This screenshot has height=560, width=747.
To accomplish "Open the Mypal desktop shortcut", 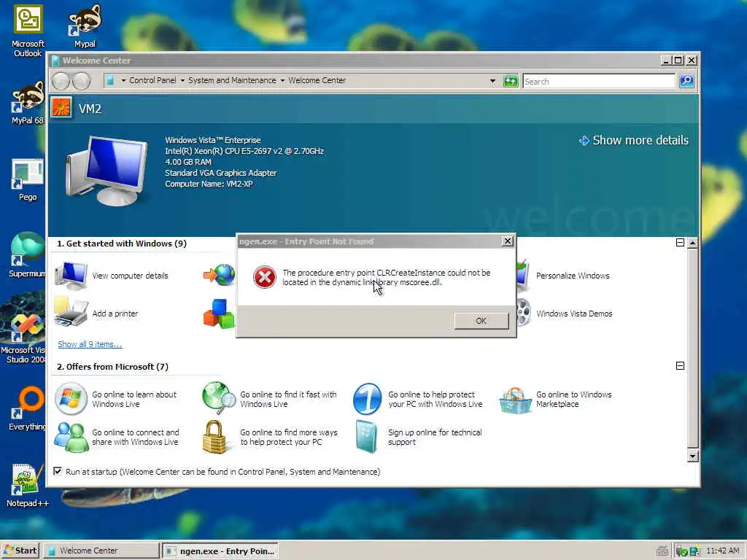I will coord(85,26).
